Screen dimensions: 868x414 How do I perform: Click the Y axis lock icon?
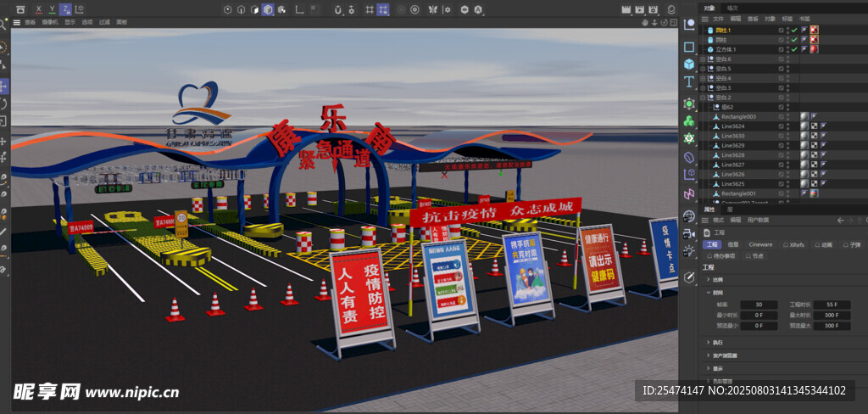[52, 8]
